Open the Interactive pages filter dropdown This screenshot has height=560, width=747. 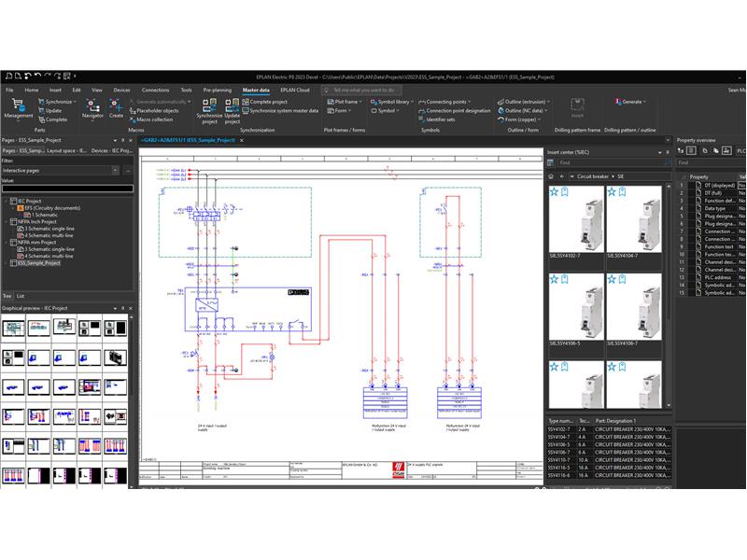click(x=115, y=171)
